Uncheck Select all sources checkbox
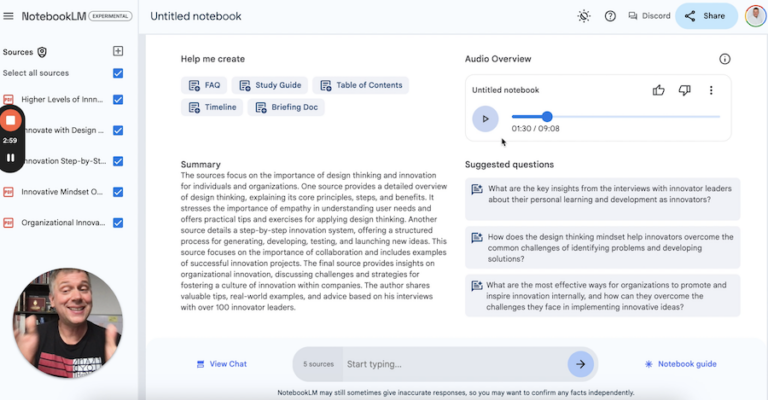Viewport: 768px width, 400px height. click(118, 73)
